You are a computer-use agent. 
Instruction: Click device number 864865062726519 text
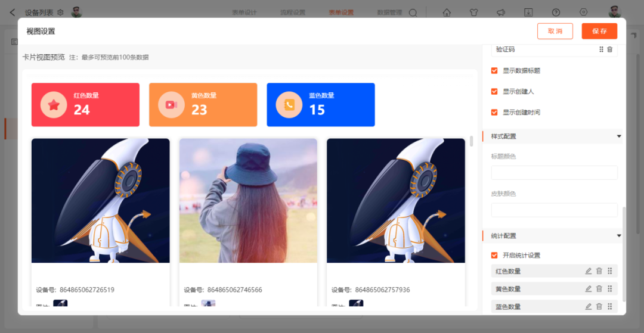coord(86,290)
